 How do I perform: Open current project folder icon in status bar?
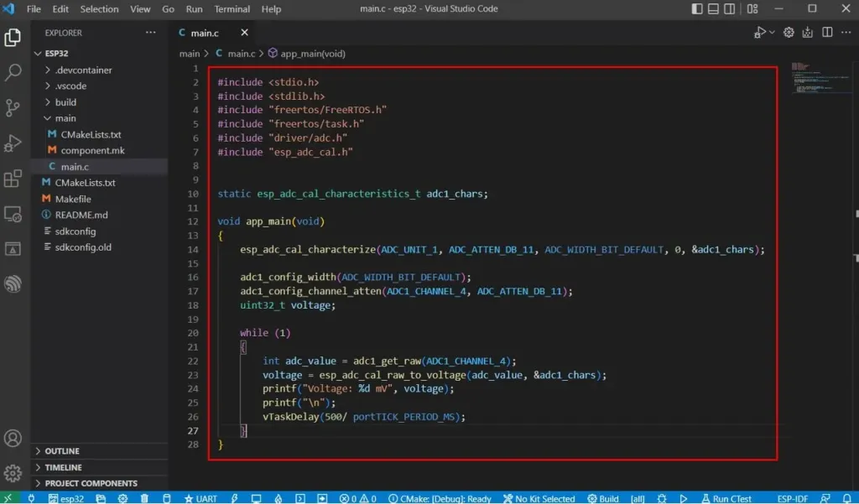coord(101,498)
